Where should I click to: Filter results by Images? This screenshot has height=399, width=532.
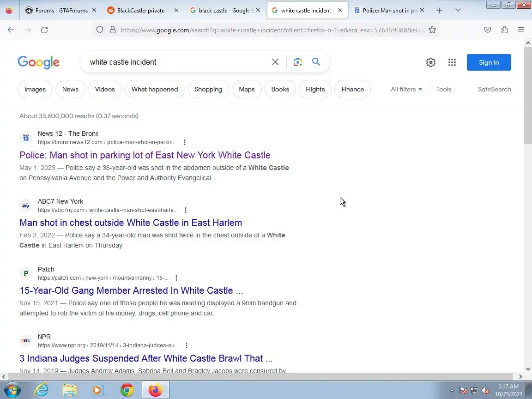point(35,89)
